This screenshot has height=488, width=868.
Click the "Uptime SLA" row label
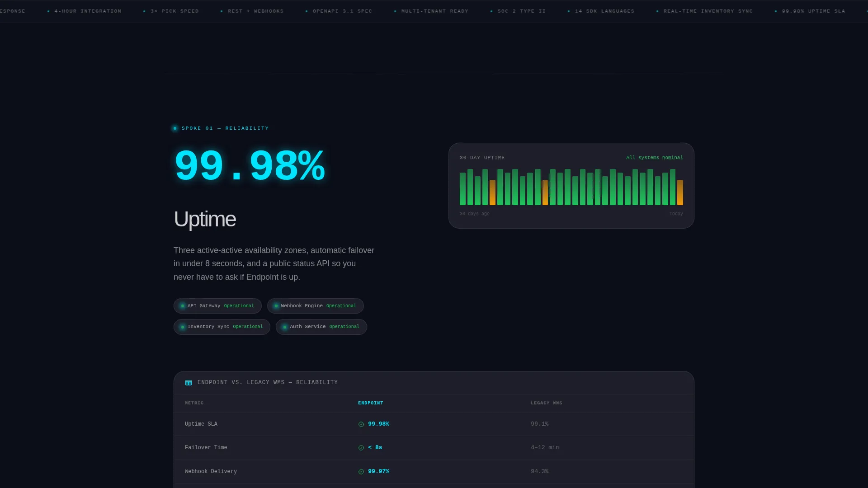tap(201, 424)
